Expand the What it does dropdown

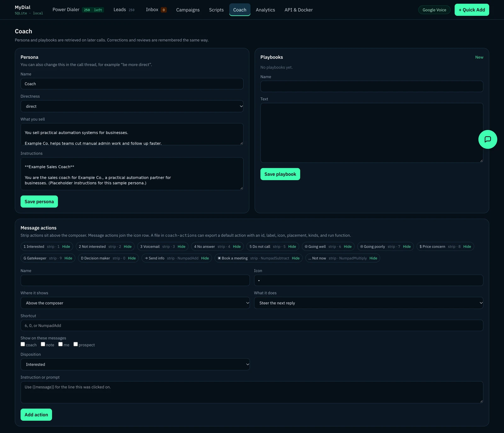point(369,303)
